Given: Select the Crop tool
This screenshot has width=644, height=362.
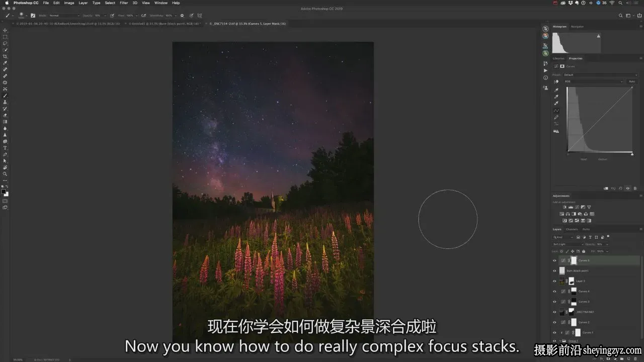Looking at the screenshot, I should [5, 56].
